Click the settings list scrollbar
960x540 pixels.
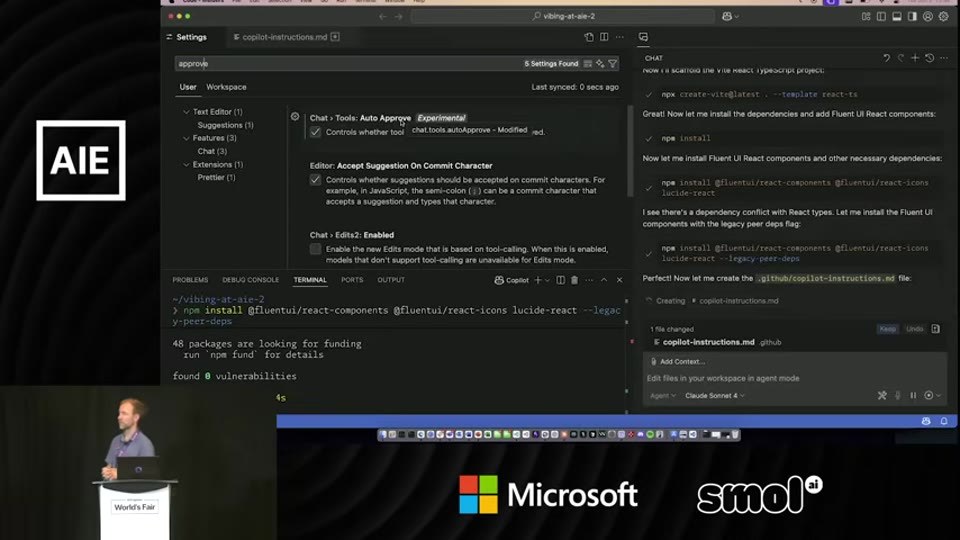pos(630,151)
